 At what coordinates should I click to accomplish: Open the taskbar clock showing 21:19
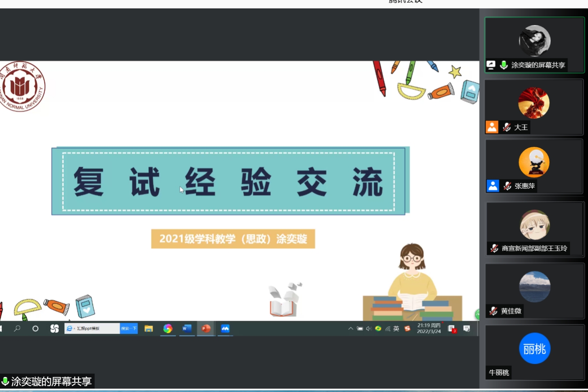429,328
